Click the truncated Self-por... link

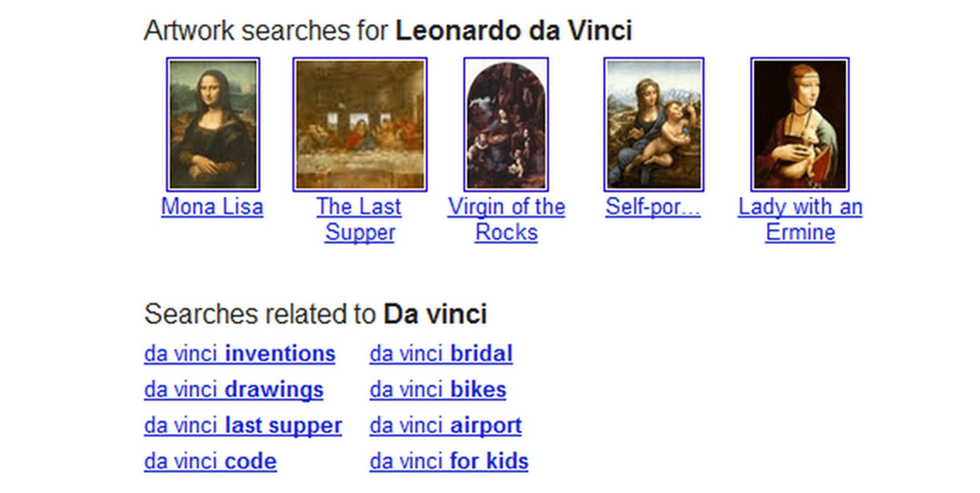click(653, 207)
